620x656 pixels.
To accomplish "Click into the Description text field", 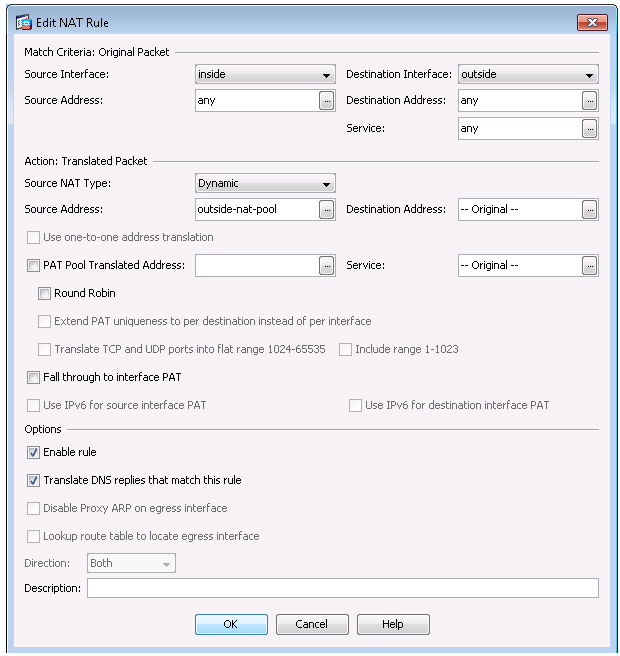I will [342, 588].
